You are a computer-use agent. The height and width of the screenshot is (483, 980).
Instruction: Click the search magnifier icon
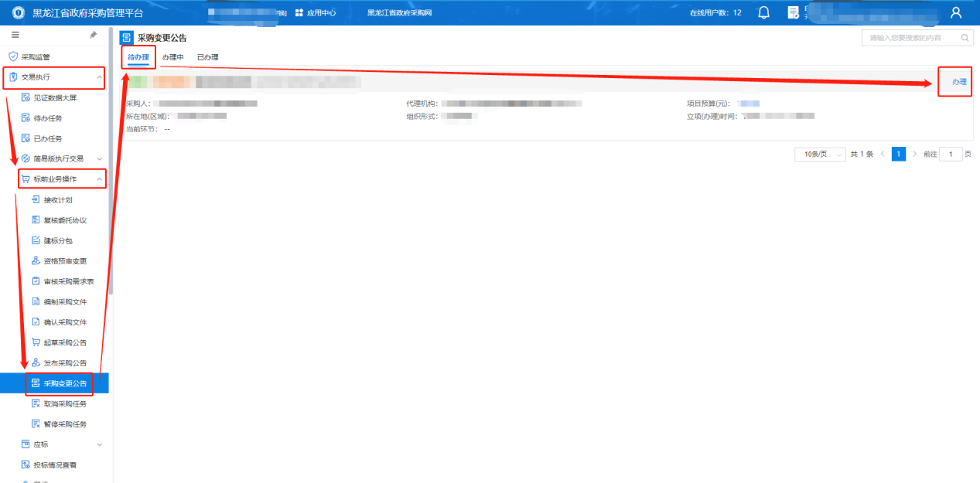click(x=965, y=37)
